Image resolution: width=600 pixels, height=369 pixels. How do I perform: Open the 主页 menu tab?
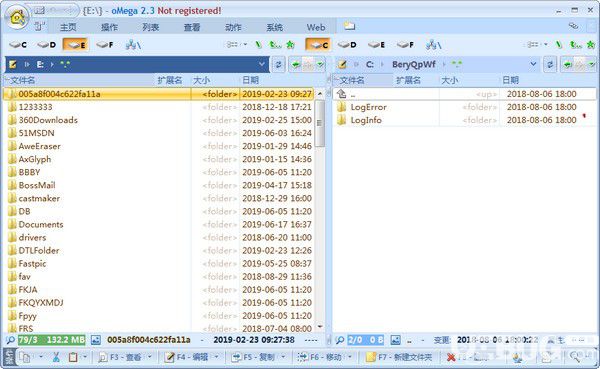68,27
